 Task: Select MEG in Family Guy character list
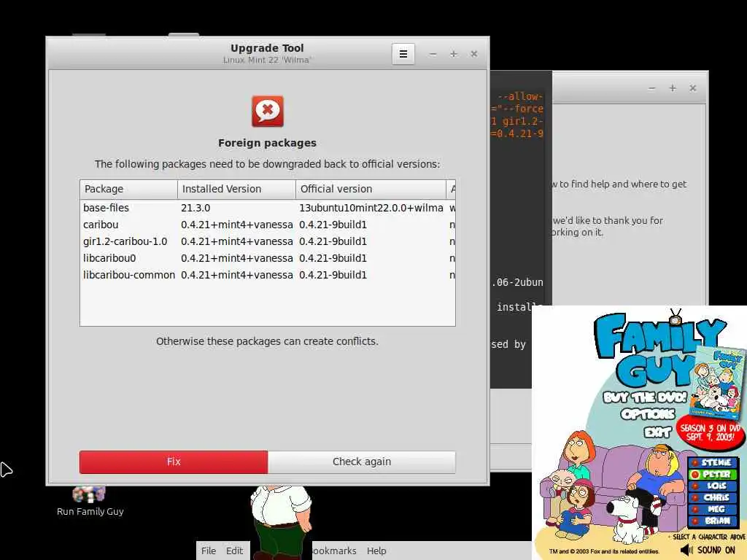pos(712,509)
